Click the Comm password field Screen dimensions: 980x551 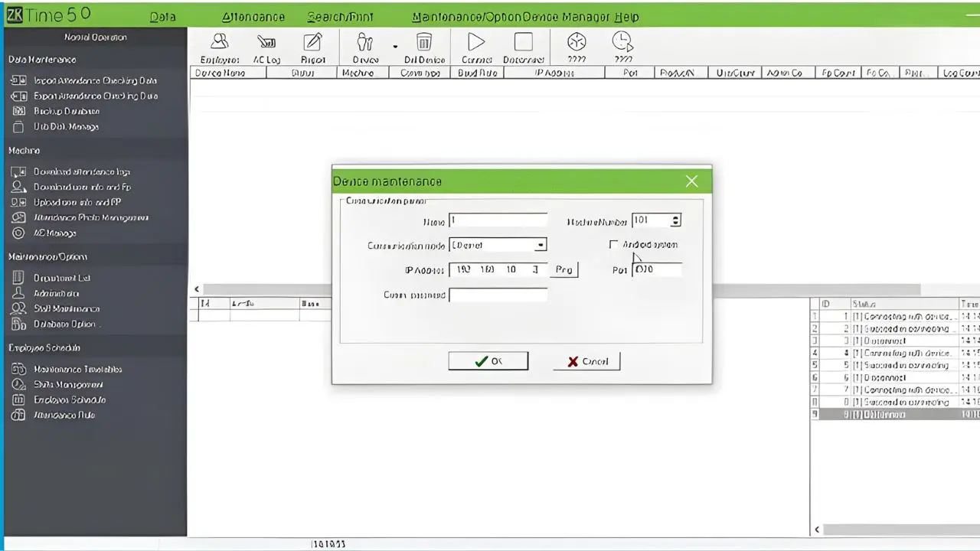coord(498,295)
